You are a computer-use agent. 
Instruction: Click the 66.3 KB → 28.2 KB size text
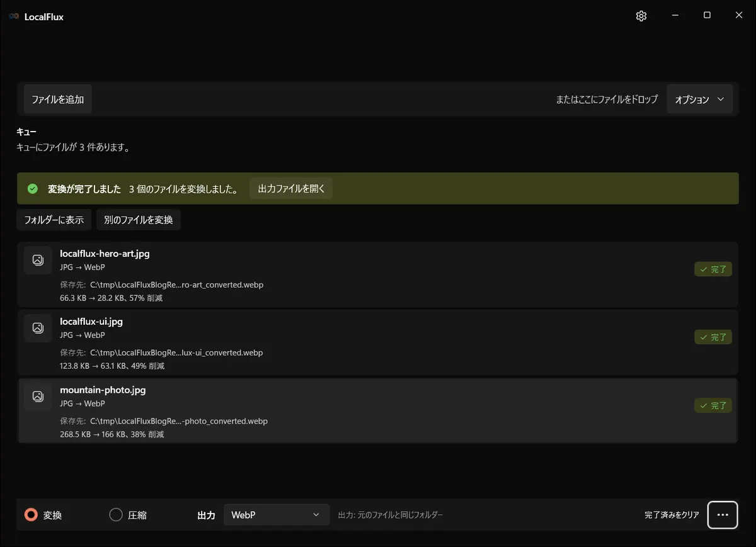[x=112, y=298]
